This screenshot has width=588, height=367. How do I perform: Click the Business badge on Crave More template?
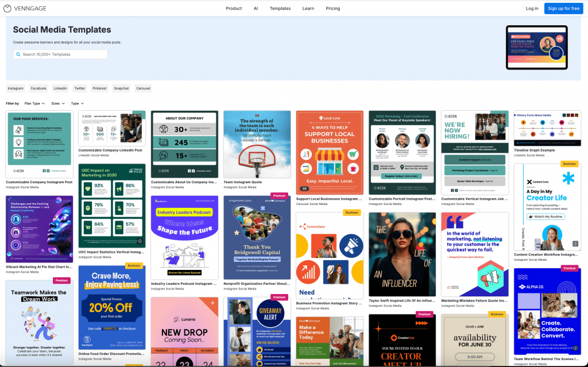coord(134,266)
